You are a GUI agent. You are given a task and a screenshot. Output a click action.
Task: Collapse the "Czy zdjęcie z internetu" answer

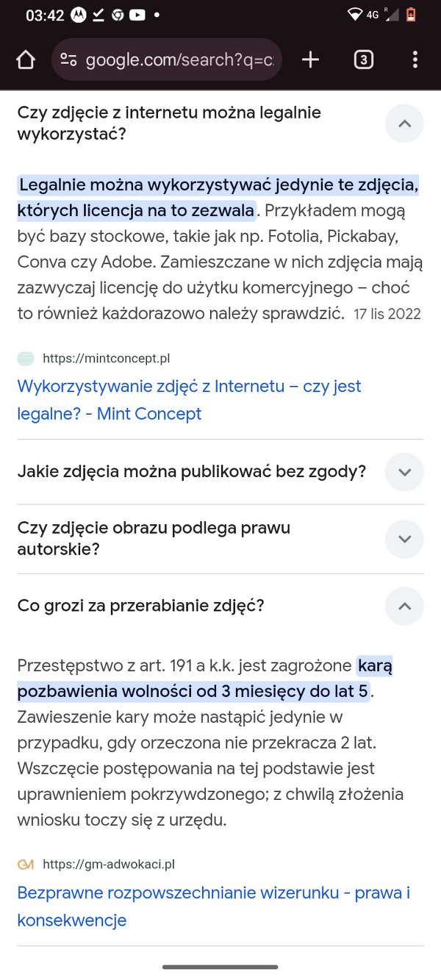(404, 124)
